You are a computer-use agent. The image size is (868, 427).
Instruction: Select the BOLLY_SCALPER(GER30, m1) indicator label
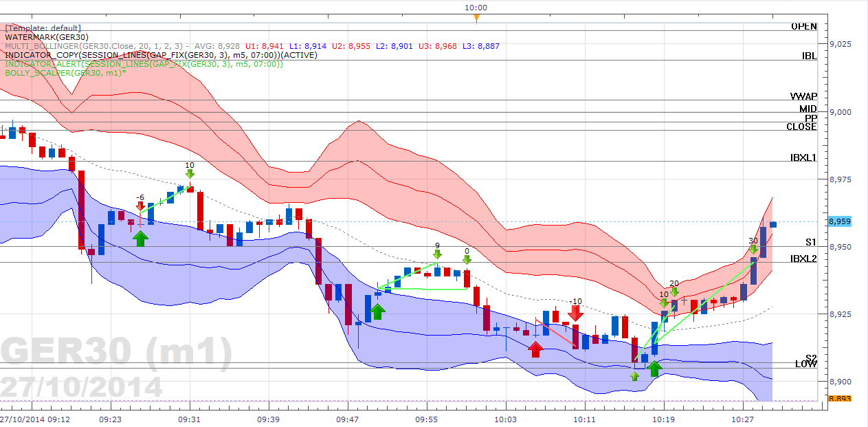point(65,72)
